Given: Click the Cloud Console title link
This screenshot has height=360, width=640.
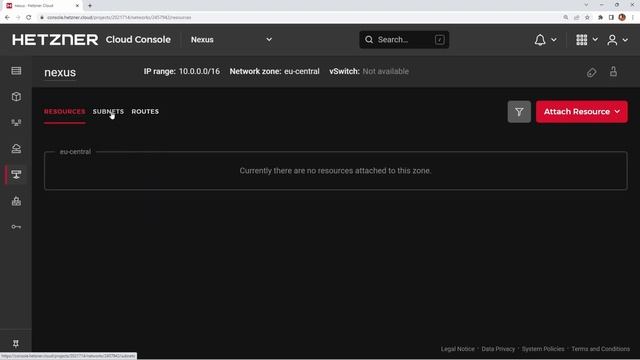Looking at the screenshot, I should coord(138,40).
